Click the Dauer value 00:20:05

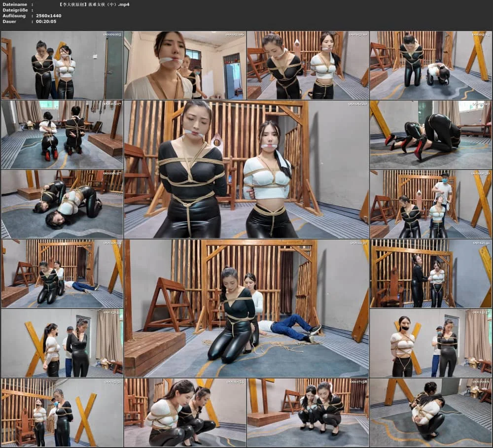pos(46,22)
